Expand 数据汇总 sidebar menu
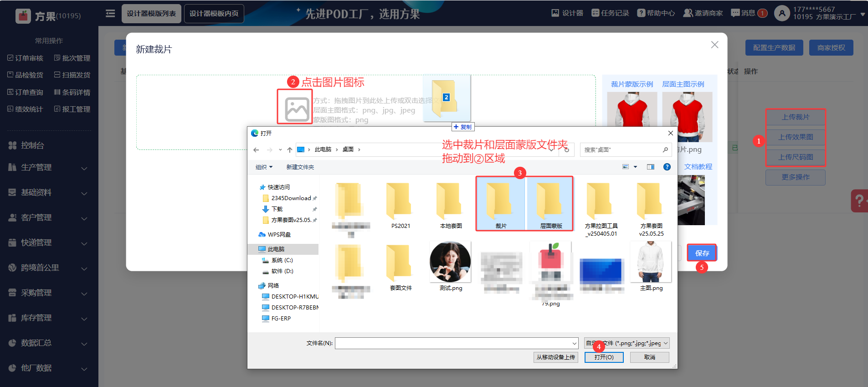The height and width of the screenshot is (387, 868). tap(49, 343)
